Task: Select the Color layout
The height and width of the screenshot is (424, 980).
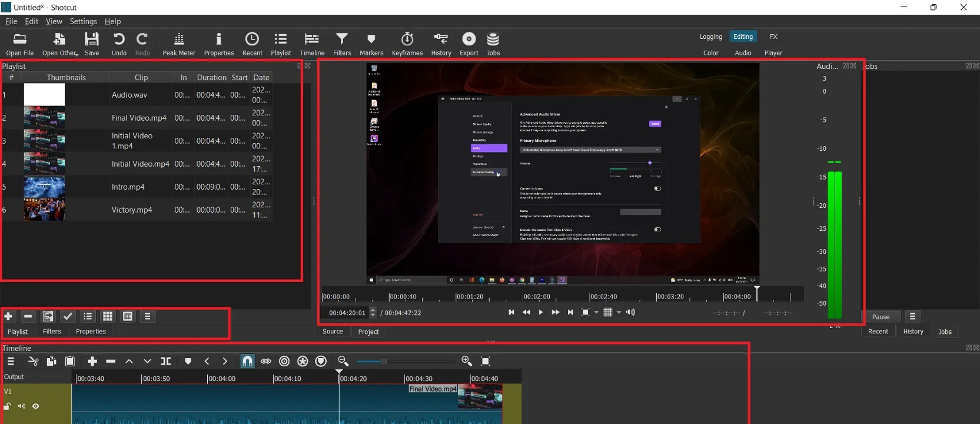Action: pyautogui.click(x=710, y=52)
